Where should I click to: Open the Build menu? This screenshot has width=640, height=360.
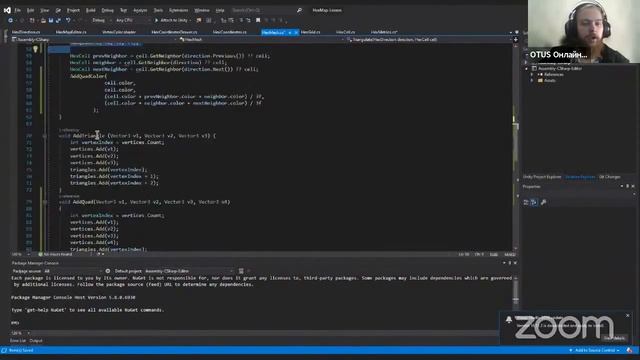point(91,10)
